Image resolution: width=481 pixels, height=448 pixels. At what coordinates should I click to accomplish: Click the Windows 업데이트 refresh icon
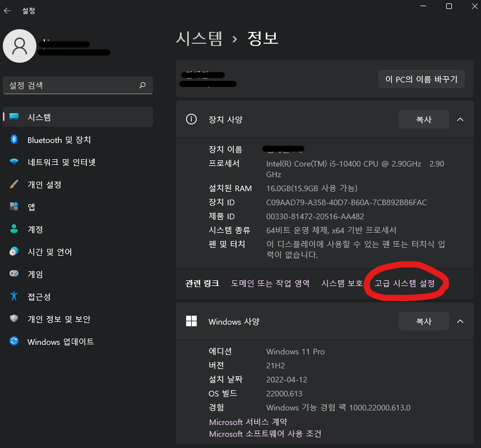[x=14, y=341]
